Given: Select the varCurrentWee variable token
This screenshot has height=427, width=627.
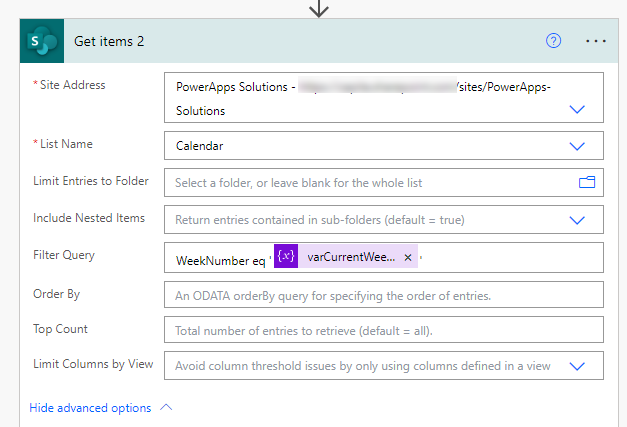Looking at the screenshot, I should [350, 257].
